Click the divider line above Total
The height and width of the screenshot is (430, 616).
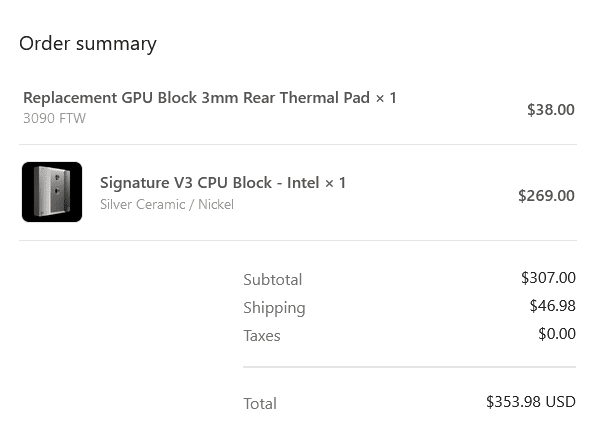point(409,367)
